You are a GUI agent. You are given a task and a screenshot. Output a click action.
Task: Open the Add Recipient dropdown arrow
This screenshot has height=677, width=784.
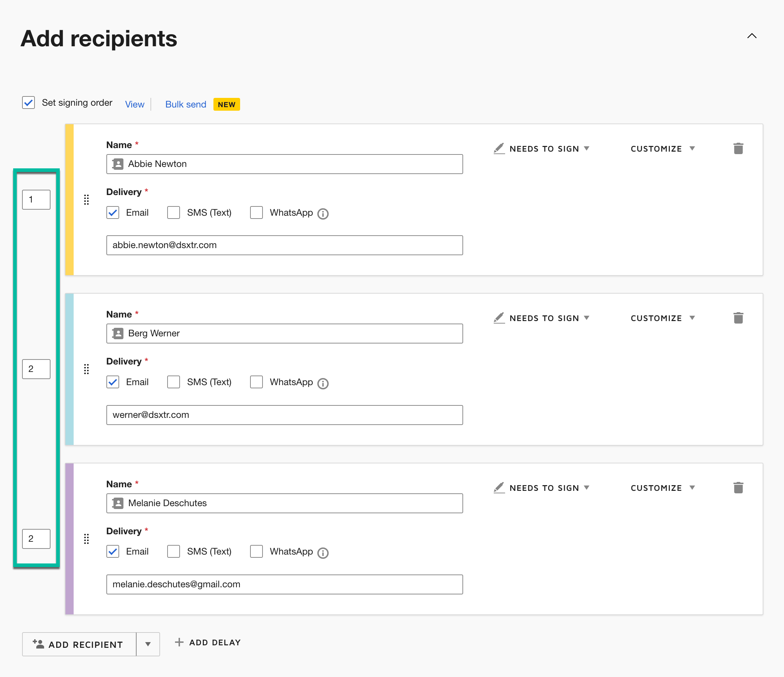pyautogui.click(x=148, y=644)
